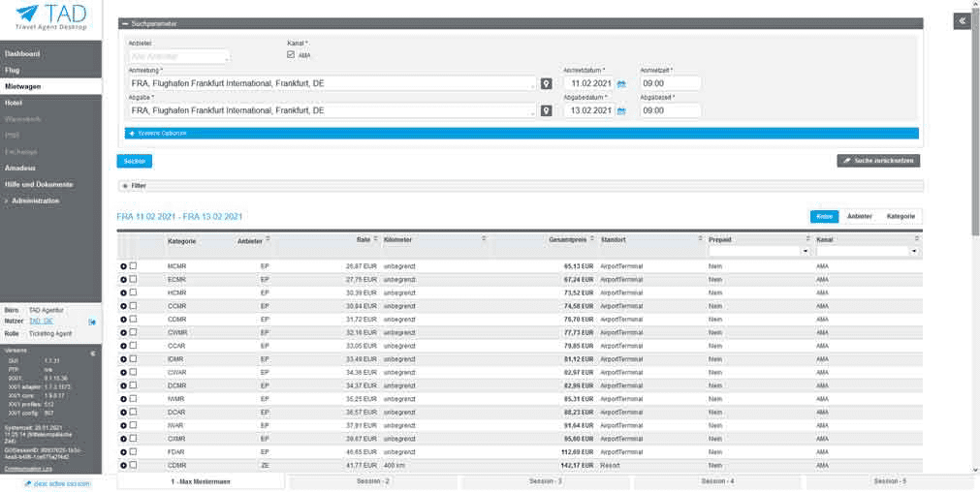
Task: Sort results by Gesamtpreis column arrows
Action: click(x=592, y=238)
